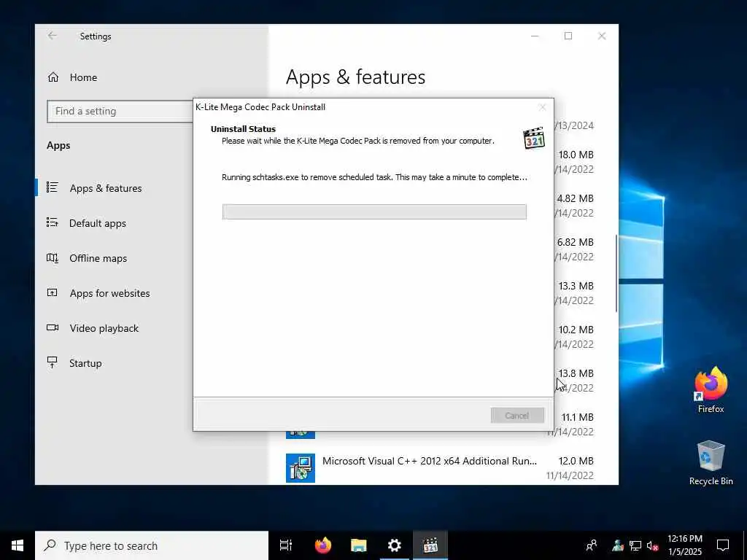This screenshot has height=560, width=747.
Task: Open Firefox desktop shortcut
Action: coord(711,390)
